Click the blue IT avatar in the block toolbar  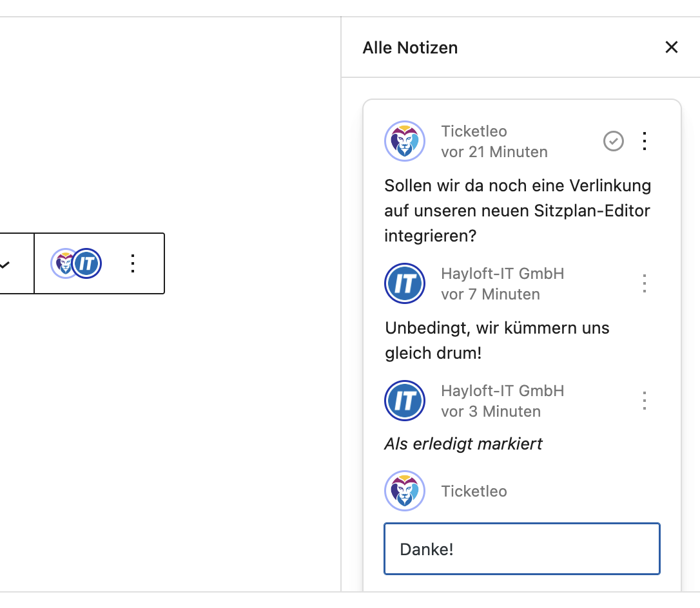(x=87, y=263)
